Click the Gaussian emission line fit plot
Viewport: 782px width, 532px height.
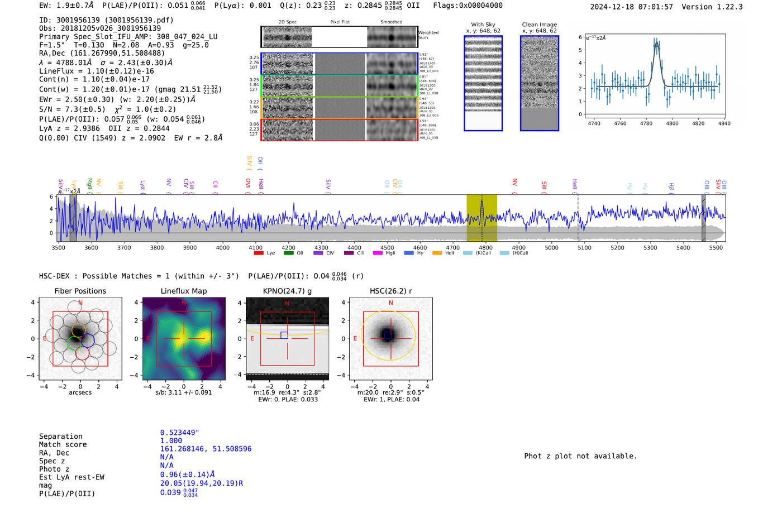point(655,76)
